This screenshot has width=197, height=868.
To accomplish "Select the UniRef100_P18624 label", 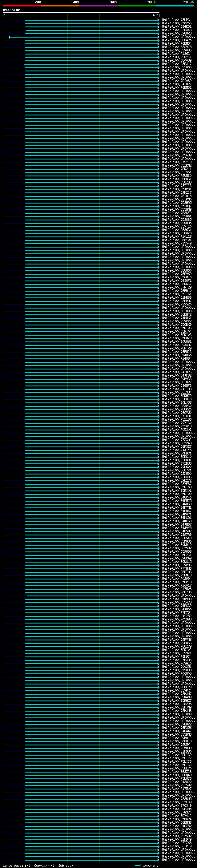I will tap(177, 54).
